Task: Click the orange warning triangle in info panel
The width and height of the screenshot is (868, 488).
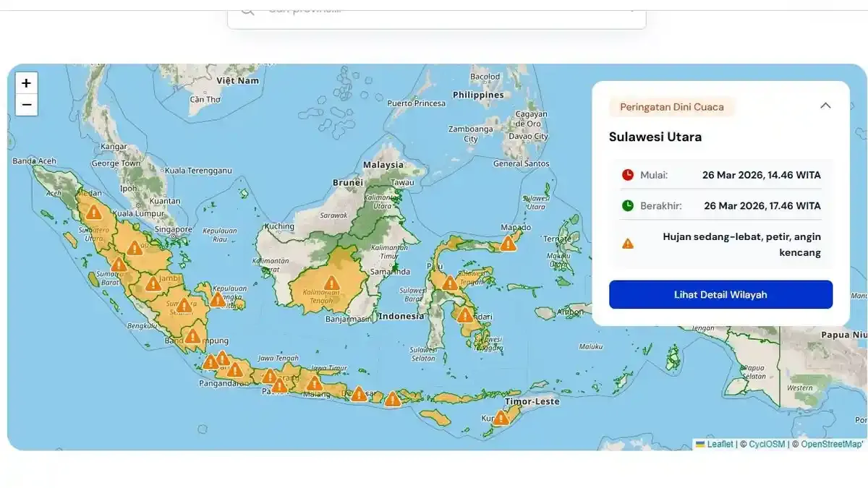Action: tap(628, 244)
